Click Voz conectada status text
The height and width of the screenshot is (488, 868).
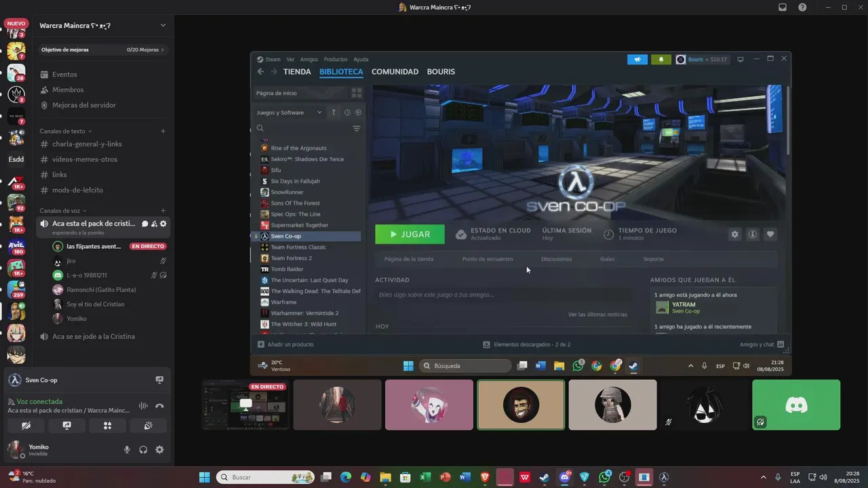coord(39,401)
